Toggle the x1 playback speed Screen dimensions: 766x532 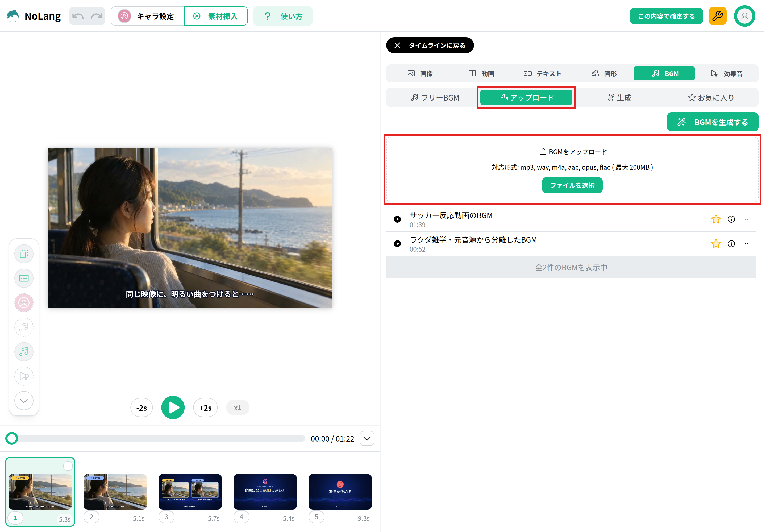237,408
